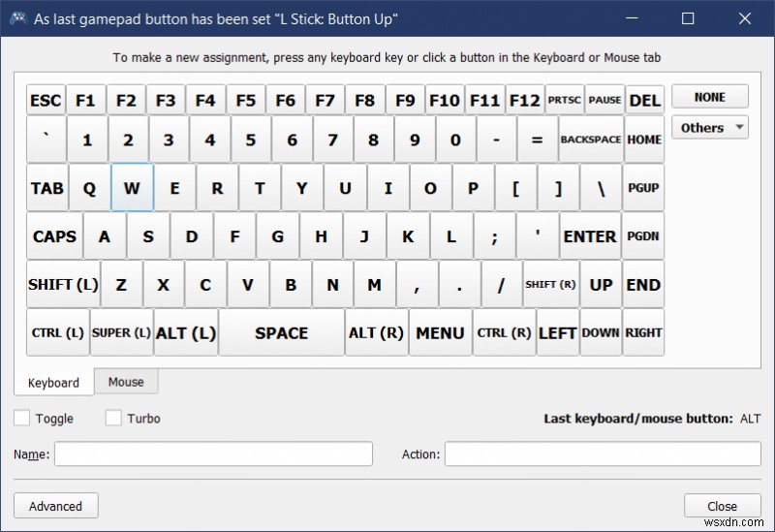Assign the DOWN arrow key
Screen dimensions: 775x532
point(601,332)
